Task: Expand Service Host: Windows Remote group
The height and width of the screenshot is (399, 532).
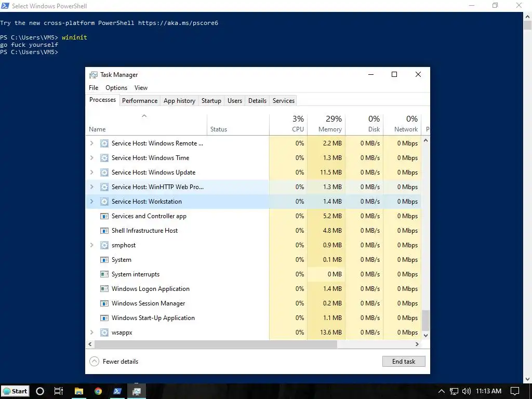Action: [91, 143]
